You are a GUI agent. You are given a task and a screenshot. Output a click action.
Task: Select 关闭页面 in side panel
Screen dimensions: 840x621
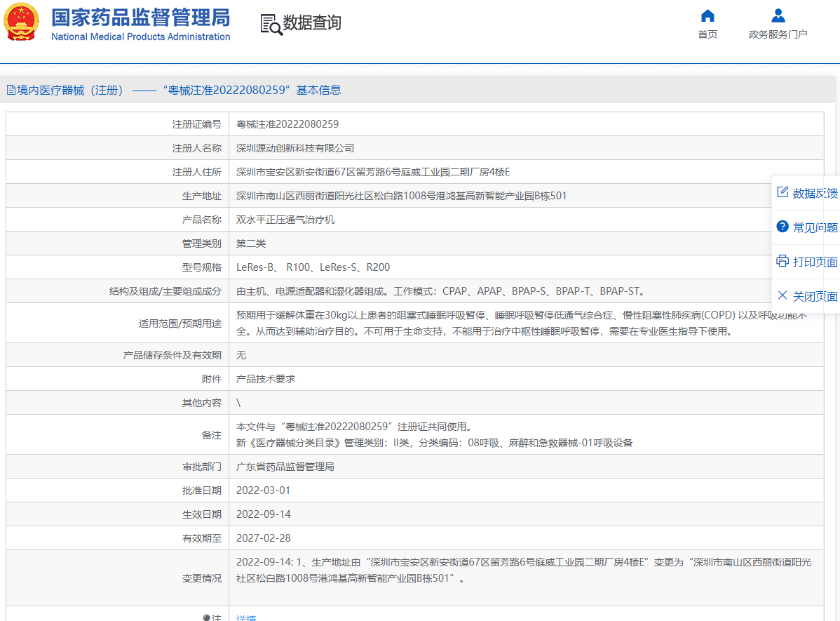click(815, 296)
